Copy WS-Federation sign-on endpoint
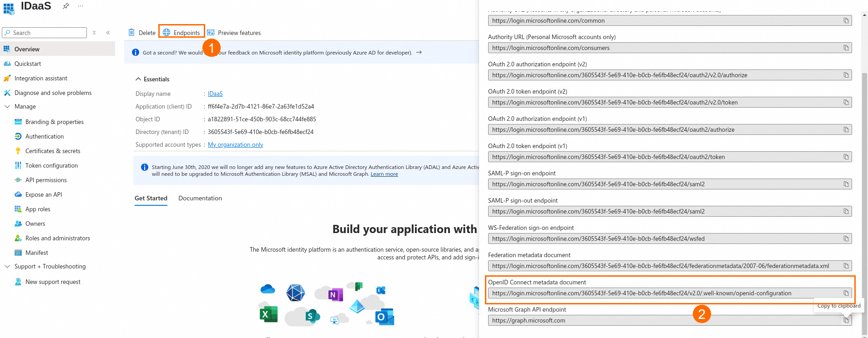Image resolution: width=868 pixels, height=338 pixels. click(x=846, y=239)
